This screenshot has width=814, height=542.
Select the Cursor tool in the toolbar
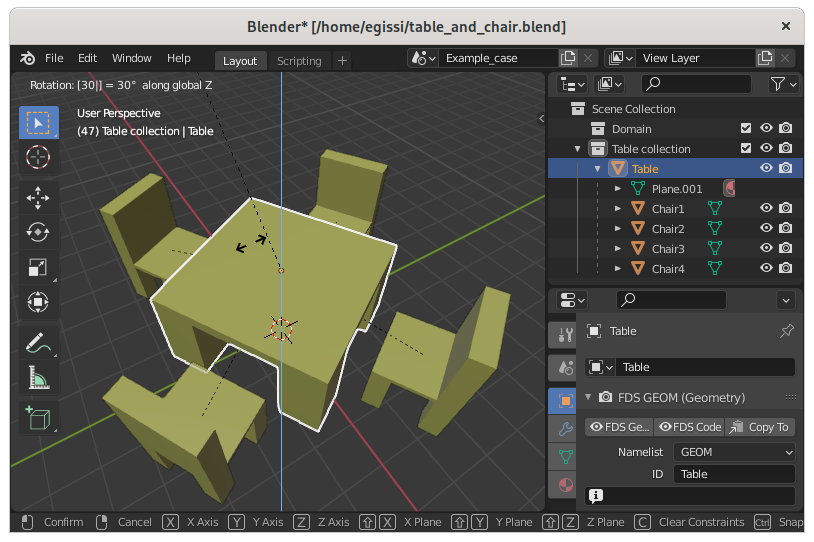38,156
